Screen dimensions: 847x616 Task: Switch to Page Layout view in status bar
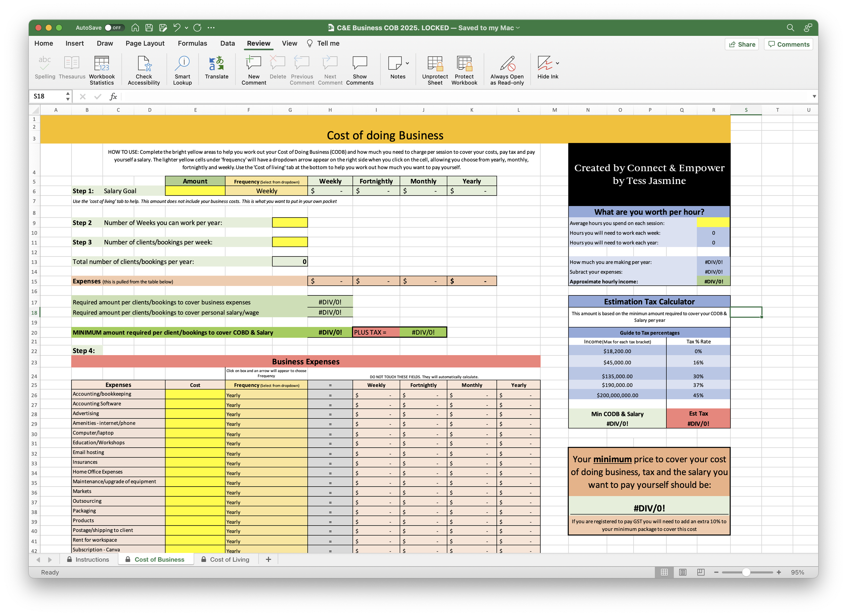pos(682,572)
